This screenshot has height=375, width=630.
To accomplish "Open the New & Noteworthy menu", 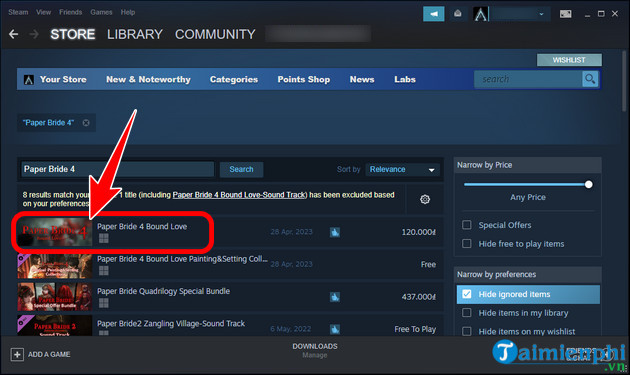I will 148,80.
